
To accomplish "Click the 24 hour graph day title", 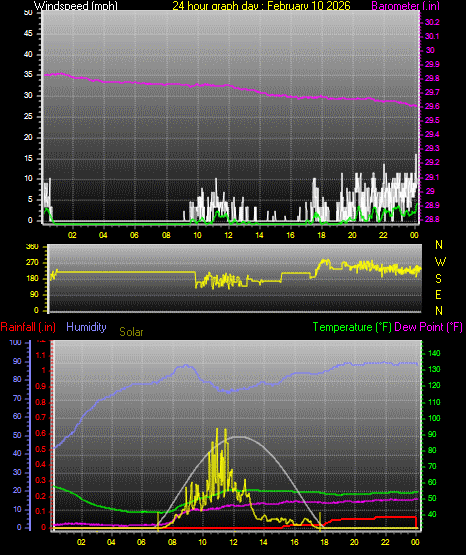I will click(x=261, y=5).
